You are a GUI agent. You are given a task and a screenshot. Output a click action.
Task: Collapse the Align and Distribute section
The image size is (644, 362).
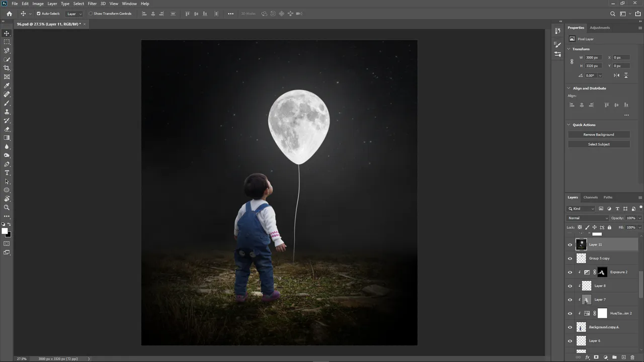[569, 88]
